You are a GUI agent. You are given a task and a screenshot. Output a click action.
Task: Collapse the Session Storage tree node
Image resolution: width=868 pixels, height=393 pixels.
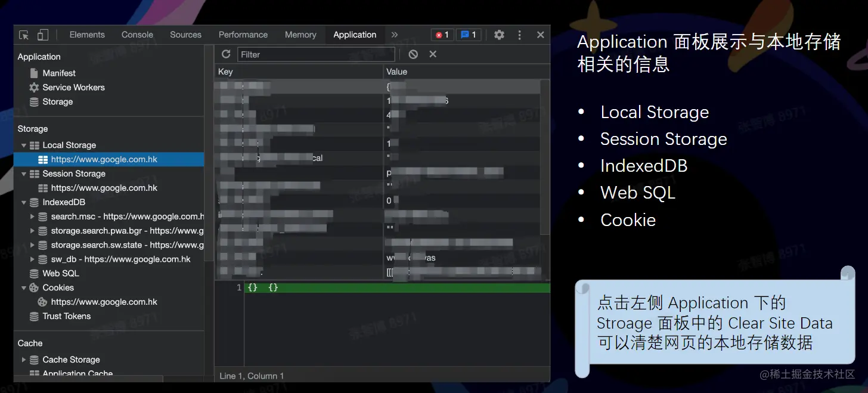pyautogui.click(x=24, y=174)
